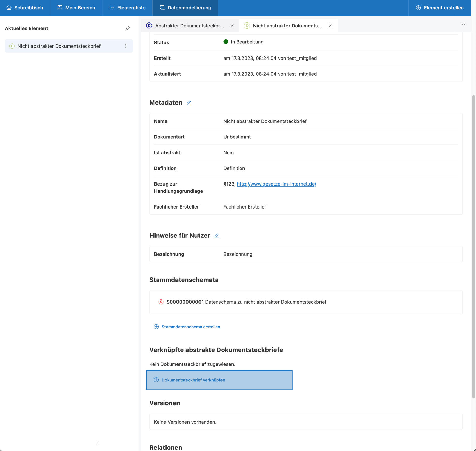Select Nicht abstrakter Dokumentsteckbrief in the sidebar
476x451 pixels.
[x=59, y=46]
